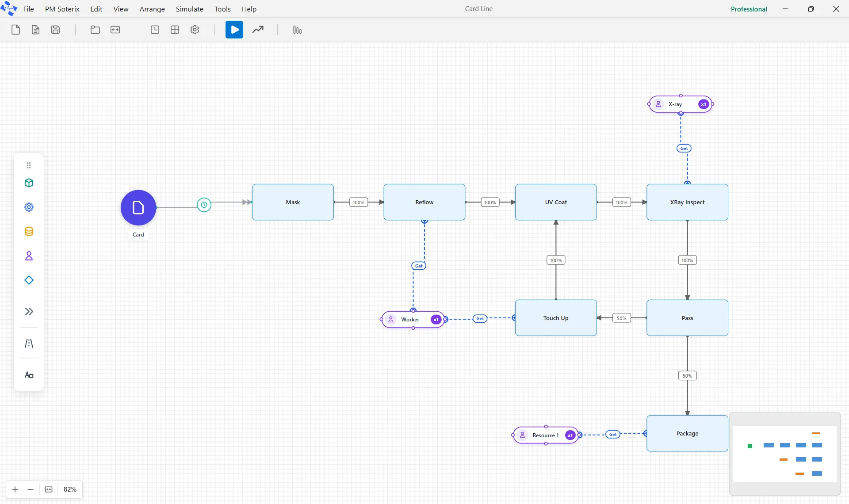Expand the palette with double chevron

click(x=29, y=312)
